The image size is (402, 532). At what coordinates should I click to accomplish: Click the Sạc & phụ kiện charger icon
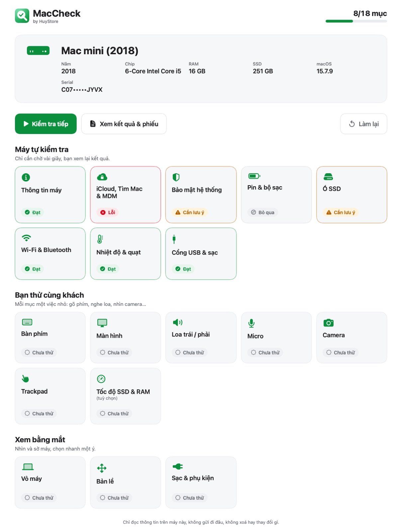178,466
